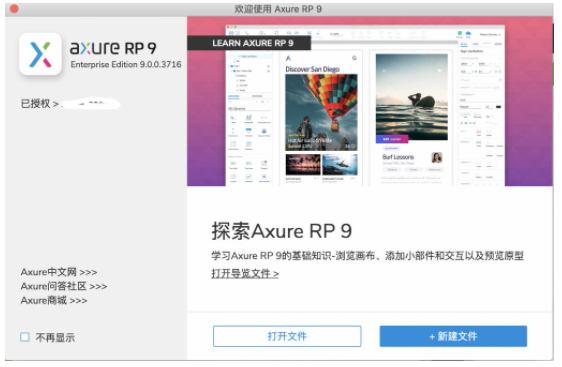This screenshot has width=562, height=367.
Task: Click the LEARN AXURE RP 9 banner
Action: coord(249,43)
